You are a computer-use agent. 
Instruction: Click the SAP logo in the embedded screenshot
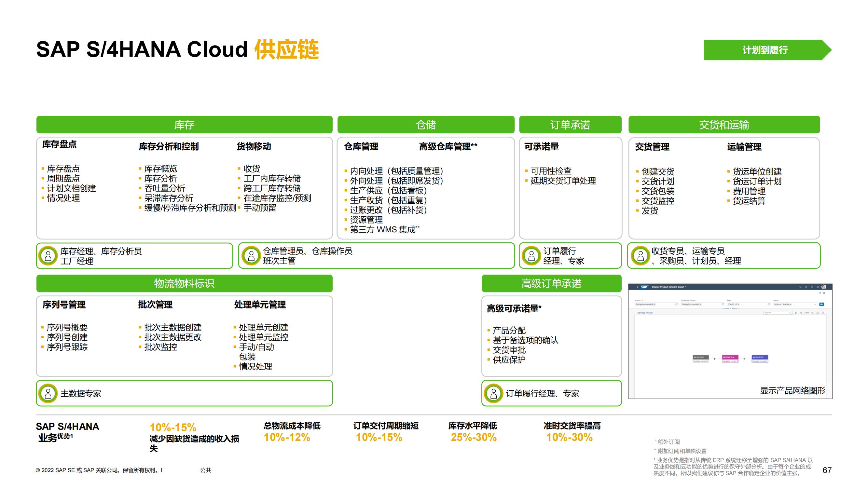(644, 287)
